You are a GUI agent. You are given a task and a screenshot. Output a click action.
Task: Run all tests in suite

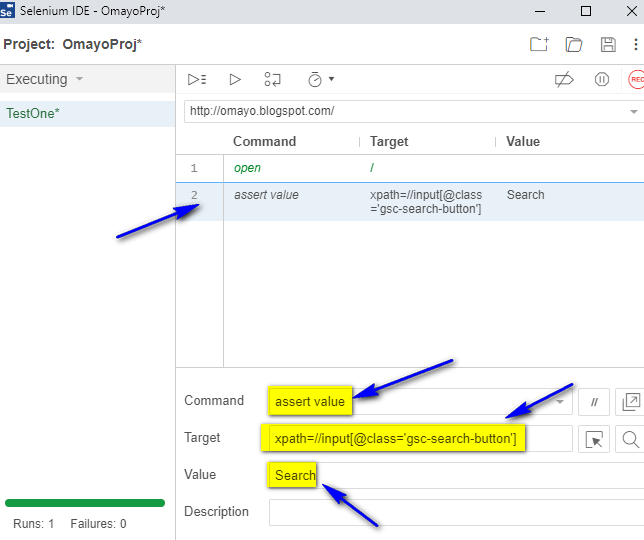point(197,79)
